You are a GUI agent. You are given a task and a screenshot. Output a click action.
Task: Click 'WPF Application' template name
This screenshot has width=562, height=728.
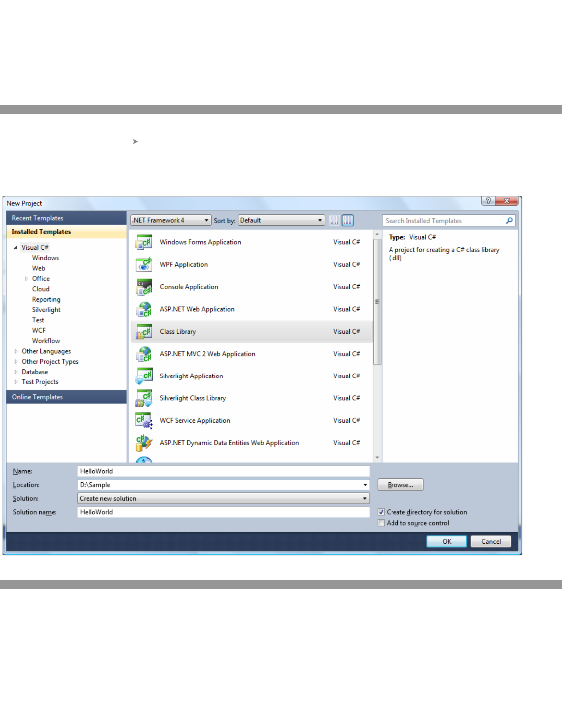[184, 265]
